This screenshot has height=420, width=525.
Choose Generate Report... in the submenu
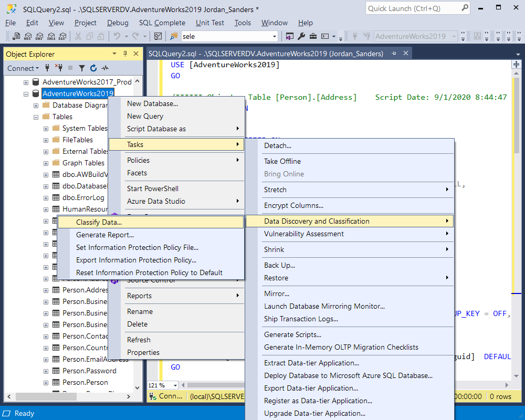tap(151, 235)
